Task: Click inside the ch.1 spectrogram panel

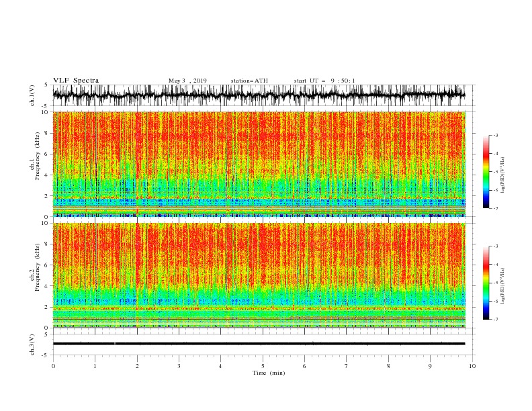Action: pos(259,164)
